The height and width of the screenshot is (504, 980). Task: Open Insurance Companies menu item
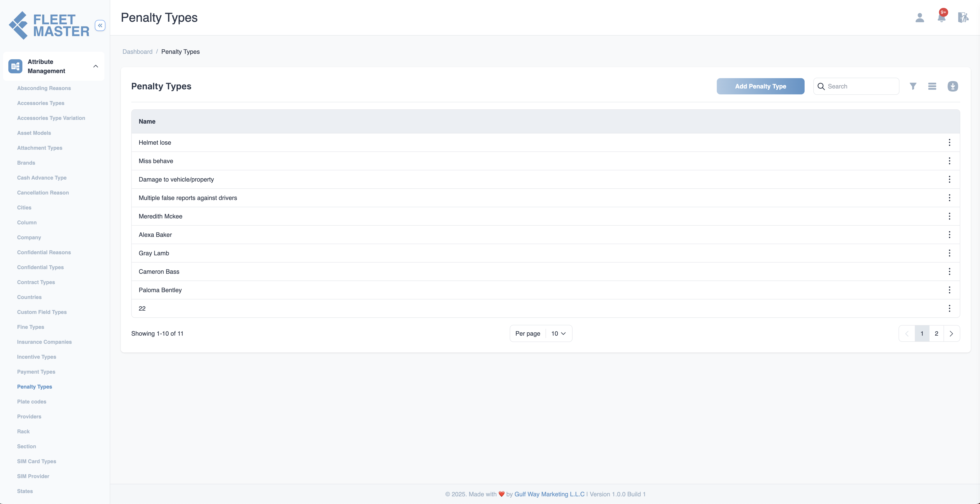44,342
